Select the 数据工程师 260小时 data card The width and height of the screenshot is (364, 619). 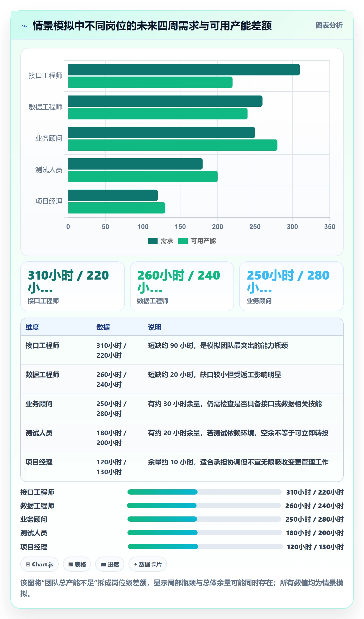(182, 286)
